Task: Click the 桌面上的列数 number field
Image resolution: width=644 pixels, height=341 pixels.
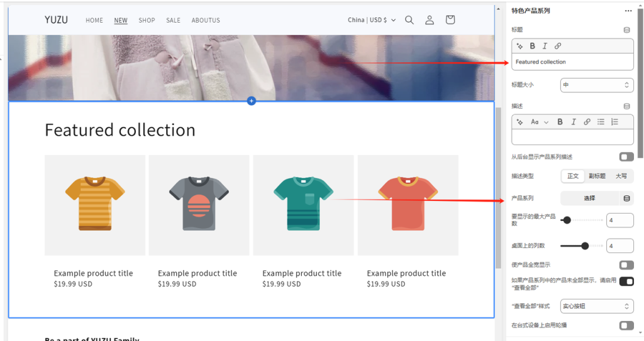Action: click(x=619, y=246)
